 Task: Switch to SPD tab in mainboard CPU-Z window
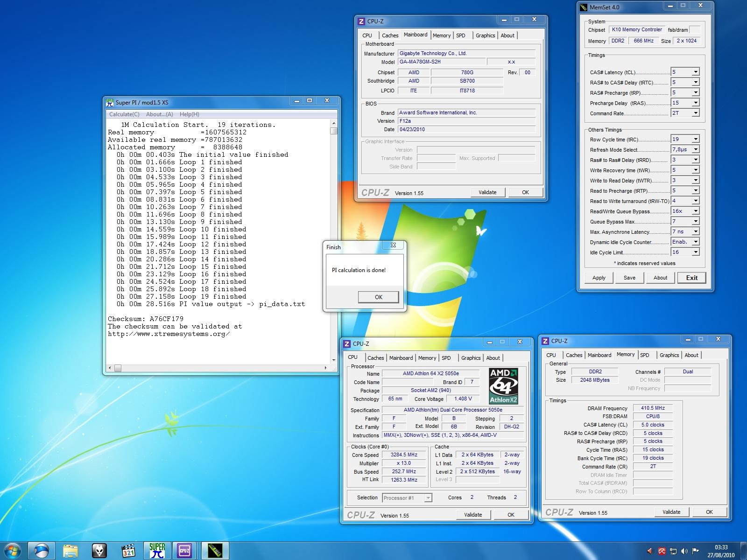[461, 35]
